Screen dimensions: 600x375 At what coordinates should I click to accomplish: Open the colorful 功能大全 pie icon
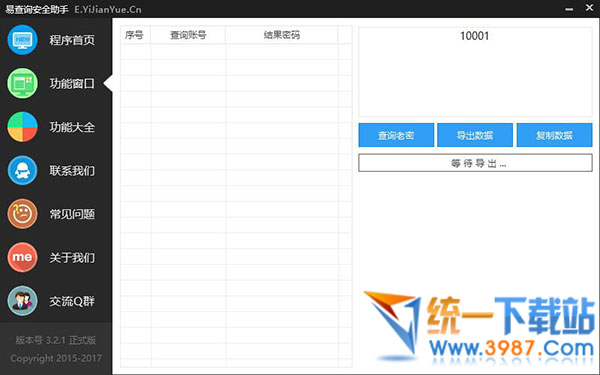22,127
